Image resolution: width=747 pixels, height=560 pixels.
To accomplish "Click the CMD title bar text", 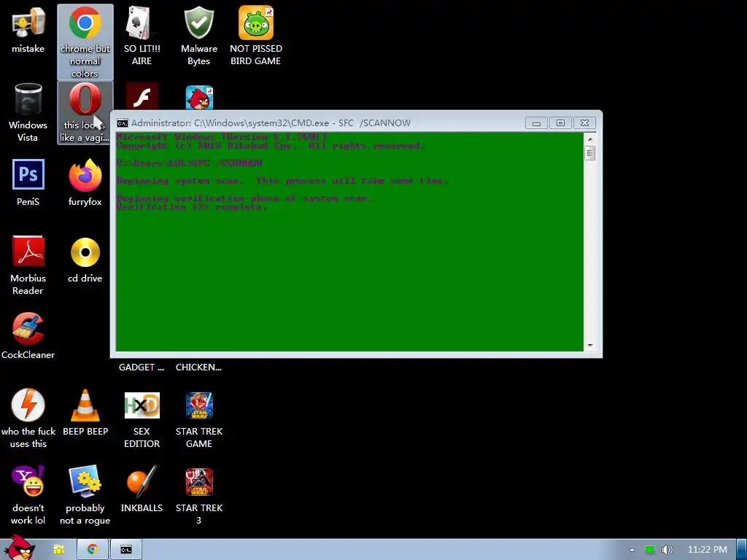I will (271, 122).
